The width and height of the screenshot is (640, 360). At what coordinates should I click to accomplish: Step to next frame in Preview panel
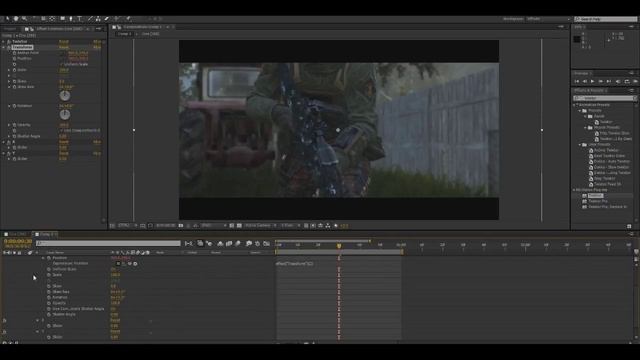[x=601, y=82]
